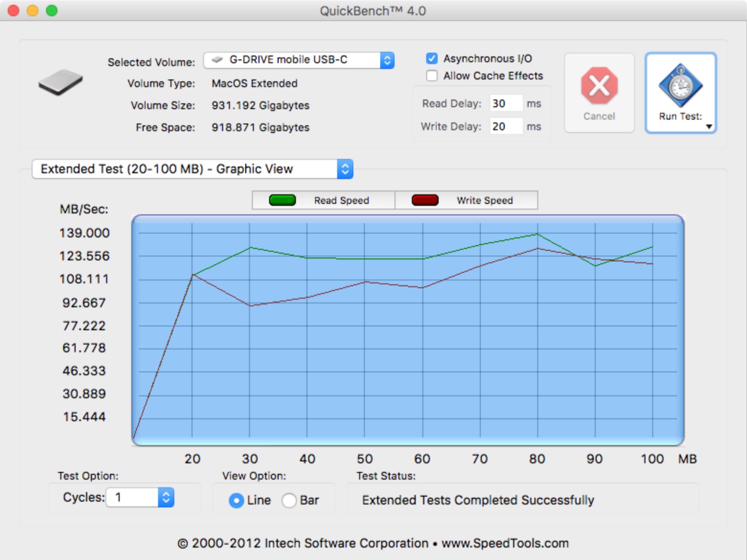Click the dark red Write Speed swatch
747x560 pixels.
coord(425,200)
